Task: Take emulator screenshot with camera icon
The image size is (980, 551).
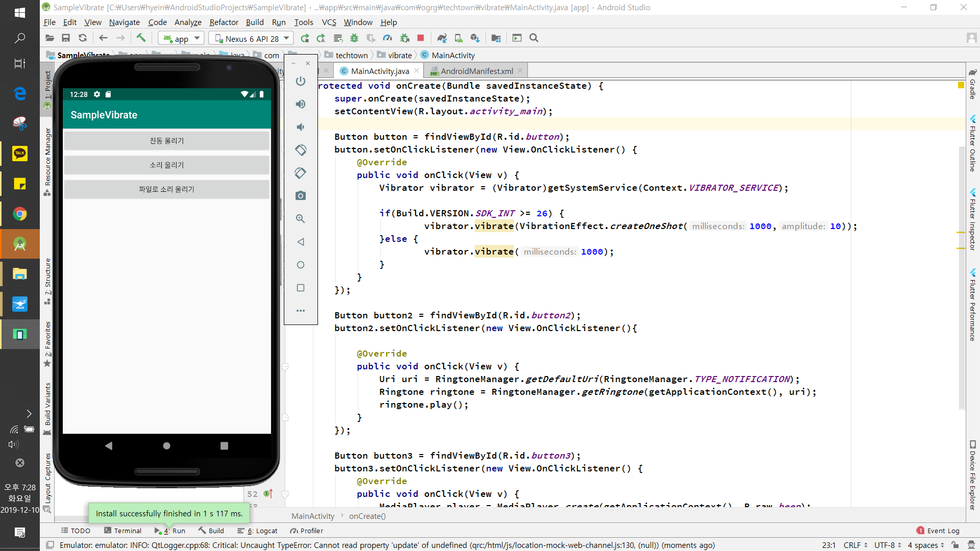Action: 301,196
